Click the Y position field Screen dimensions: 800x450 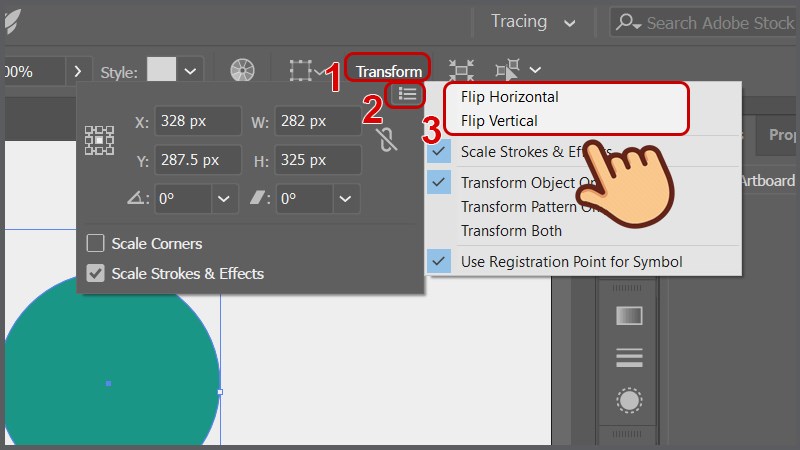pos(198,160)
